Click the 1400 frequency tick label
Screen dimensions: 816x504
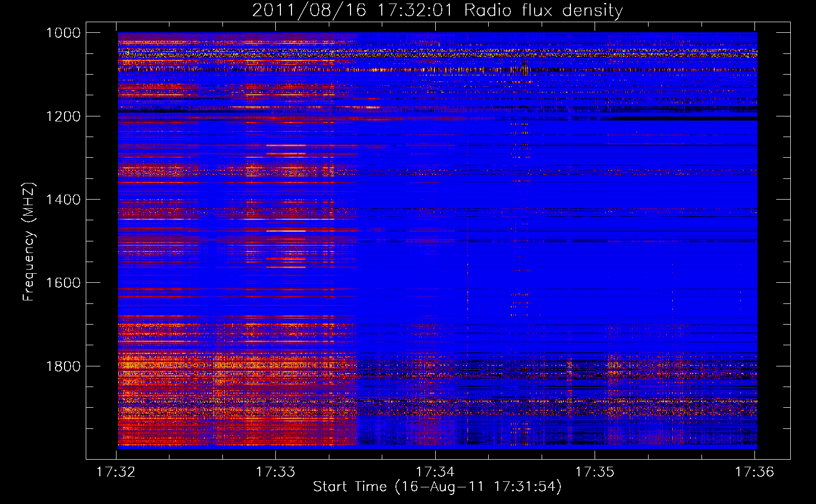click(63, 200)
